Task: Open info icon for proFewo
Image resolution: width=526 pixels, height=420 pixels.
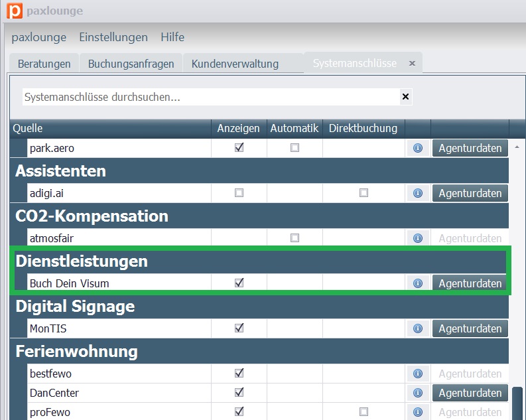Action: pyautogui.click(x=418, y=412)
